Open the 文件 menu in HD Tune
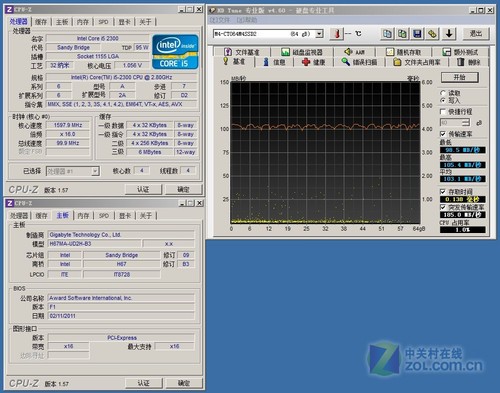500x393 pixels. [220, 20]
